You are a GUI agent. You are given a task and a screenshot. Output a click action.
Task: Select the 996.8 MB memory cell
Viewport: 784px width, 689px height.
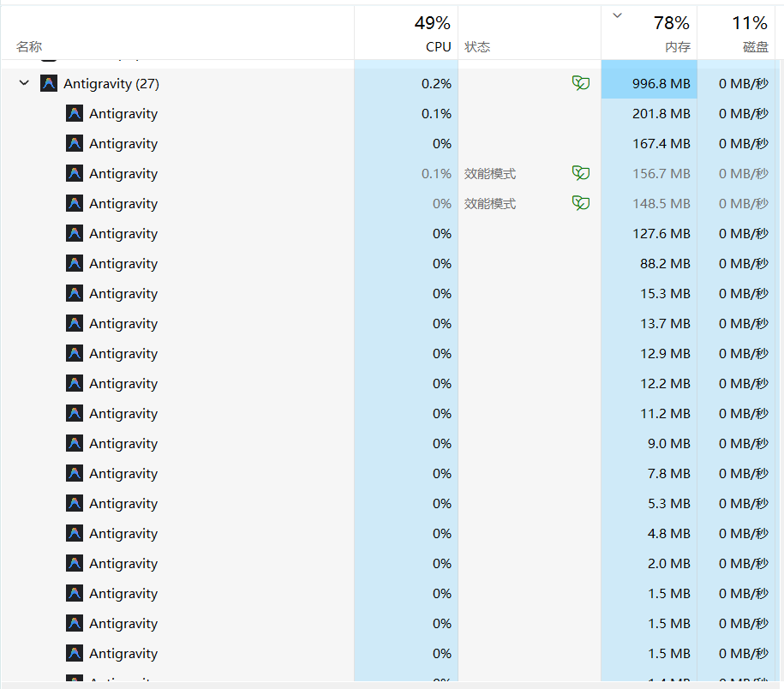(649, 83)
